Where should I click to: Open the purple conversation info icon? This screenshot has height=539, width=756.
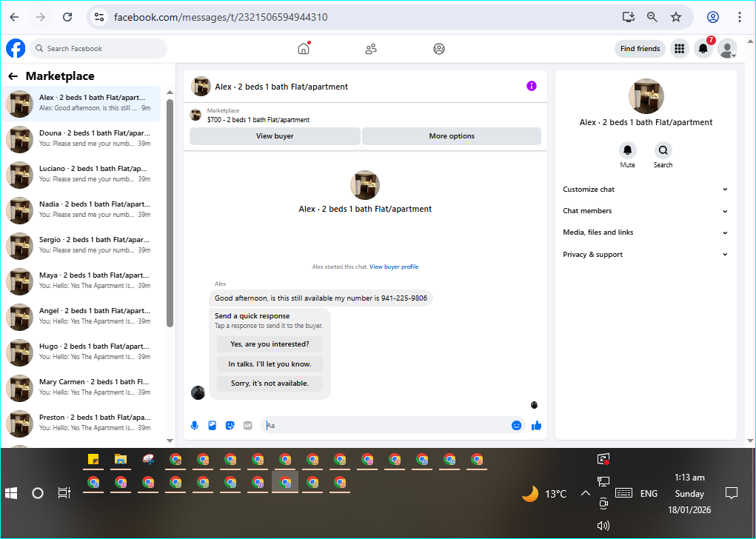coord(532,87)
